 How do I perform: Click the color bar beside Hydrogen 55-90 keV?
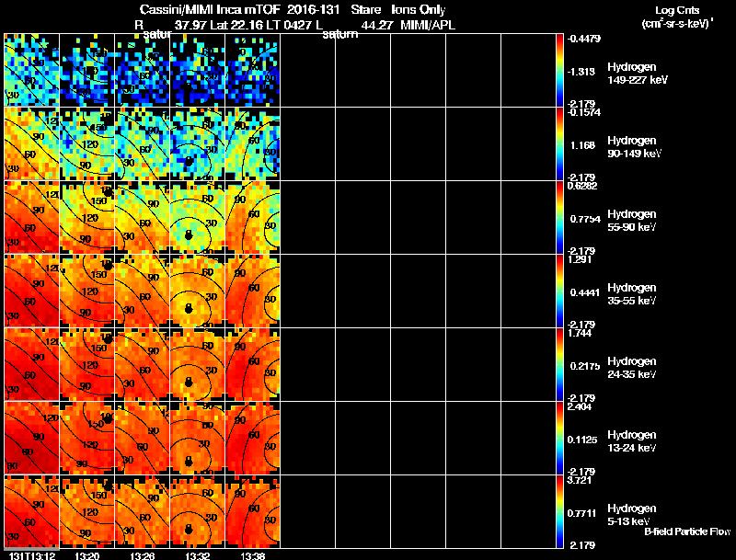(562, 217)
